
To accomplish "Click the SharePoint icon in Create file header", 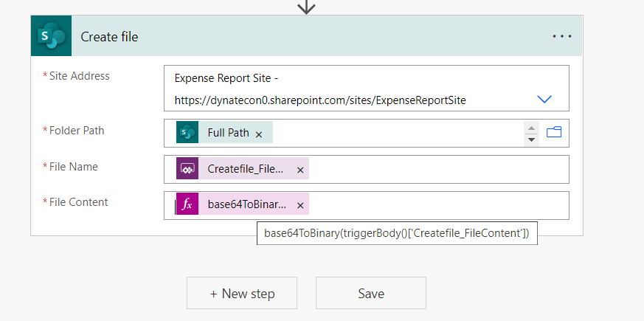I will [x=51, y=36].
